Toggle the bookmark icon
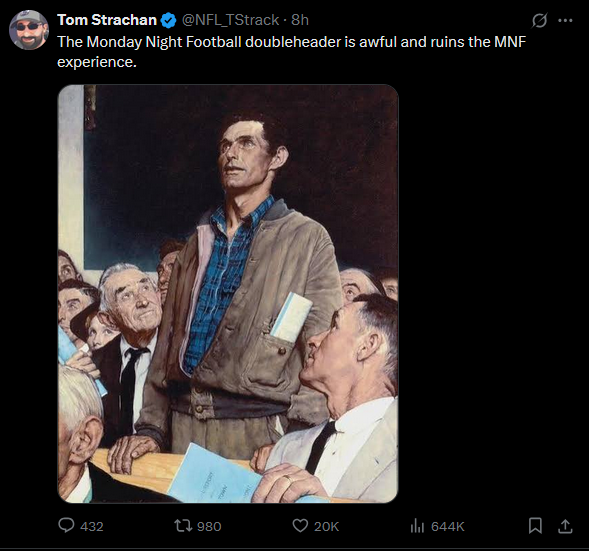The image size is (589, 551). (535, 525)
